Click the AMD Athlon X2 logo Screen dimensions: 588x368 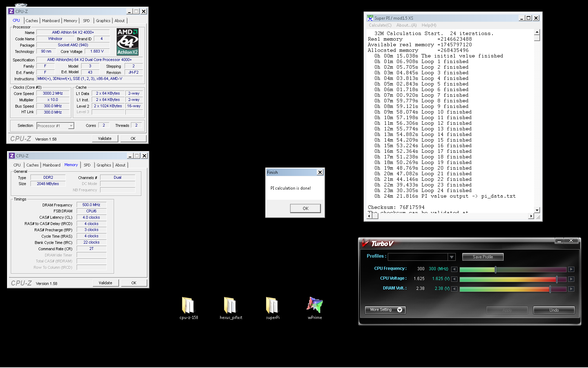[127, 42]
